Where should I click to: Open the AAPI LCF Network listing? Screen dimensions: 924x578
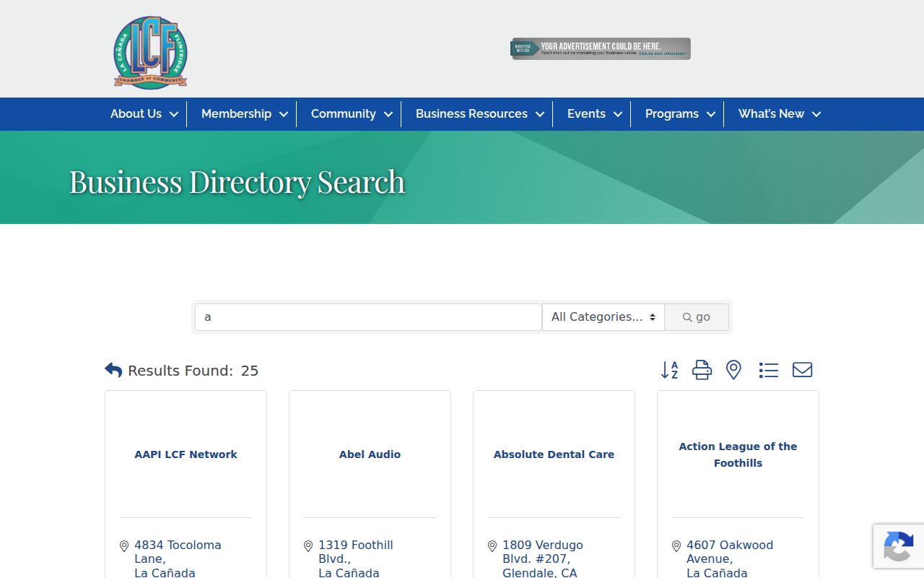coord(186,454)
